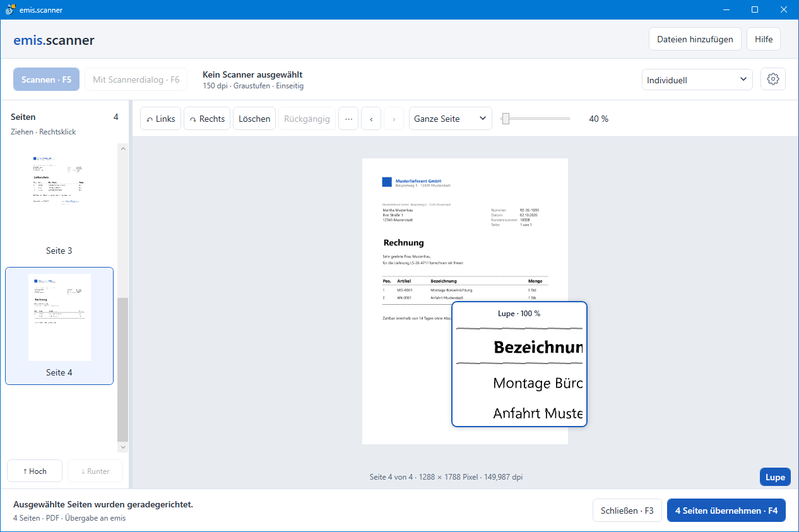Rotate the page right with Rechts

click(207, 119)
